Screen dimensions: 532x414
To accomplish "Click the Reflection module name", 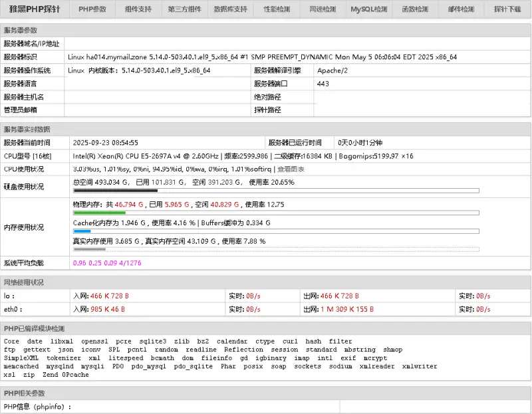I will [243, 350].
